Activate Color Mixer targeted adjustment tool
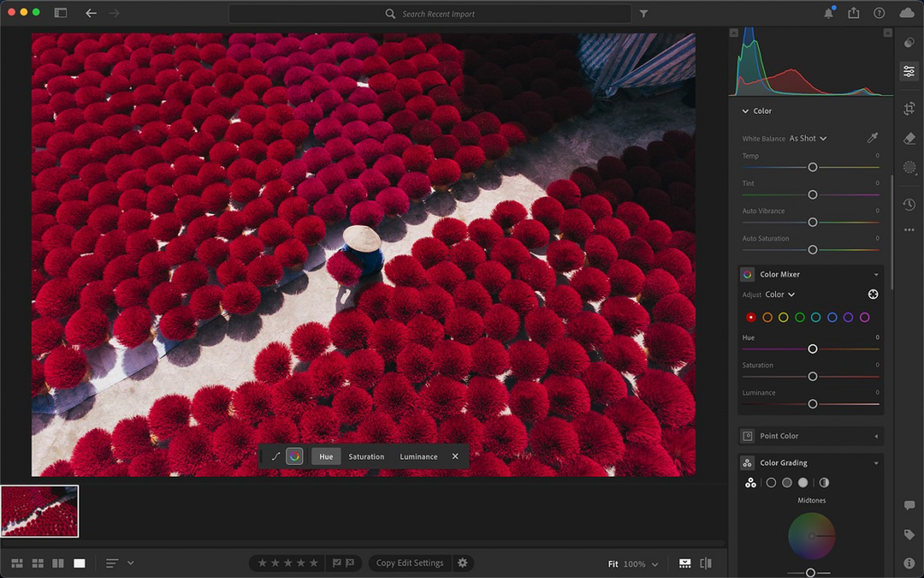This screenshot has width=924, height=578. click(873, 294)
